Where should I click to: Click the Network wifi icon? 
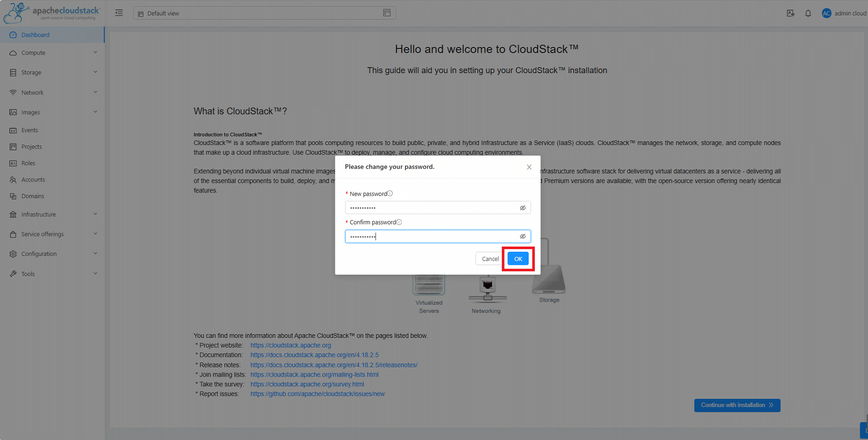pos(13,93)
